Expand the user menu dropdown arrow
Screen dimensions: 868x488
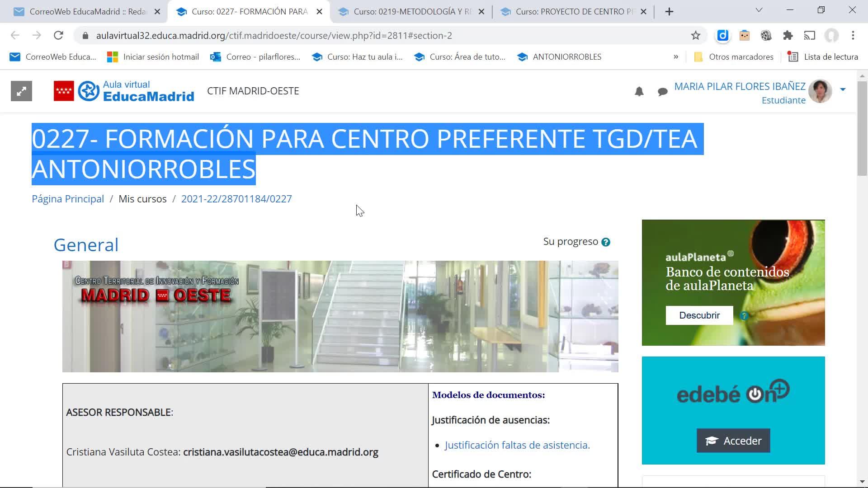[843, 89]
